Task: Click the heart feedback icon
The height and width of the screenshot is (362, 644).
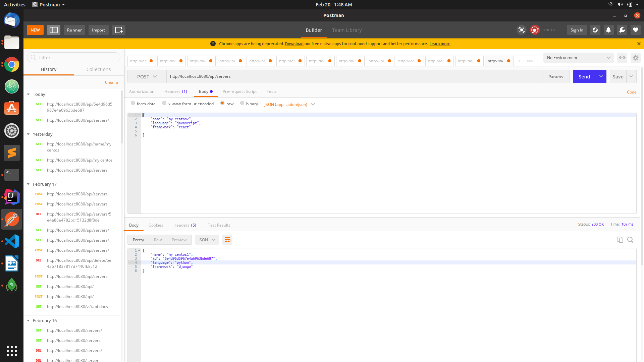Action: coord(635,30)
